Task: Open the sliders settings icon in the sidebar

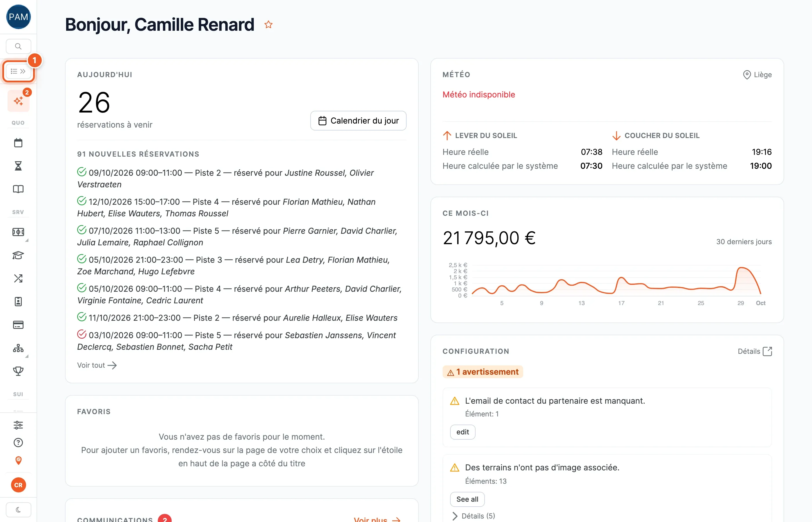Action: [18, 425]
